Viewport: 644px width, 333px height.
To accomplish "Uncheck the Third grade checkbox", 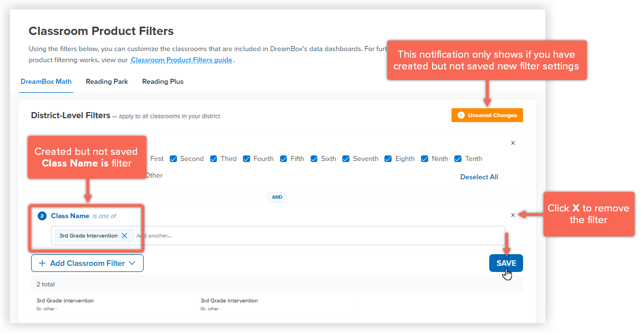I will click(x=214, y=159).
